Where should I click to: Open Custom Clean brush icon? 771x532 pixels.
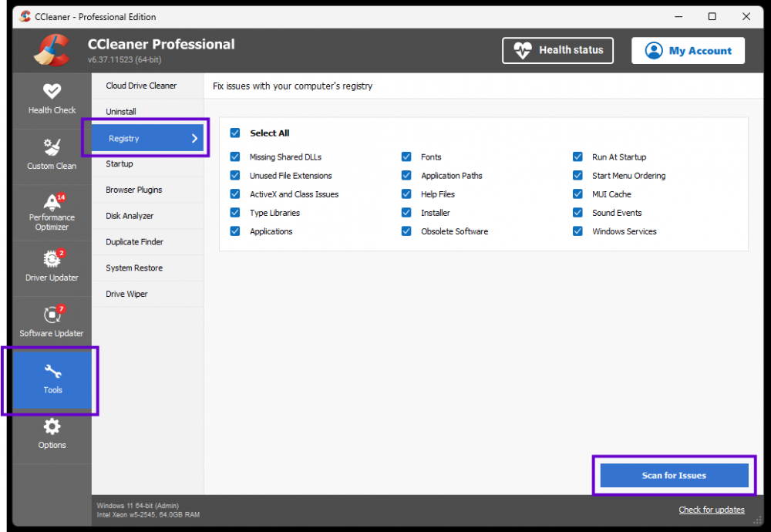[52, 146]
